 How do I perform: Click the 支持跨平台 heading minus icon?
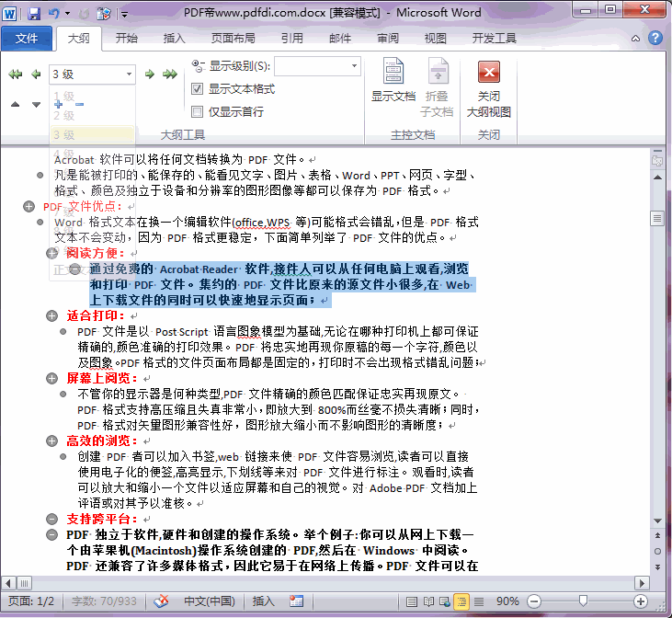[51, 519]
